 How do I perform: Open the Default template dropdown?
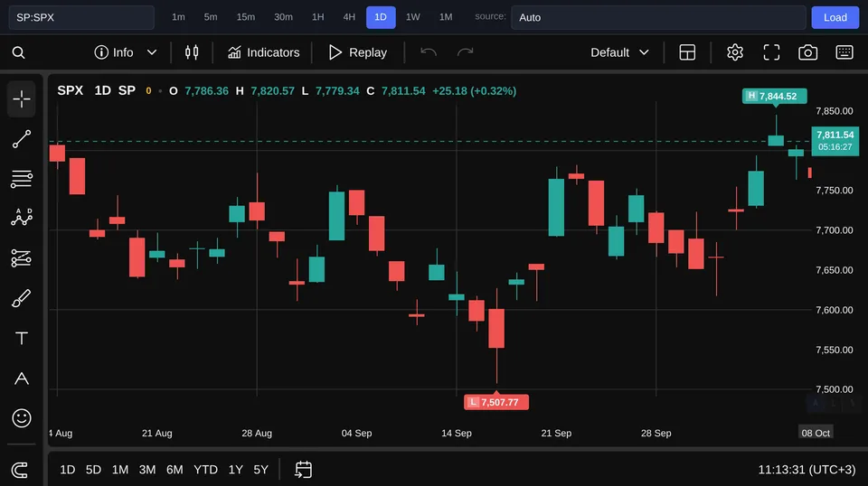click(619, 52)
